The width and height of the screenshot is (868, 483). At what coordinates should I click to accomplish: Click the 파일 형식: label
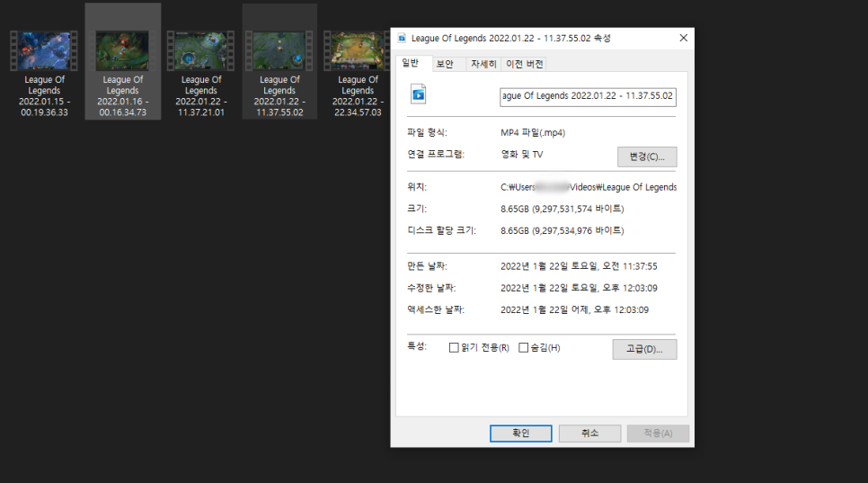pyautogui.click(x=427, y=132)
